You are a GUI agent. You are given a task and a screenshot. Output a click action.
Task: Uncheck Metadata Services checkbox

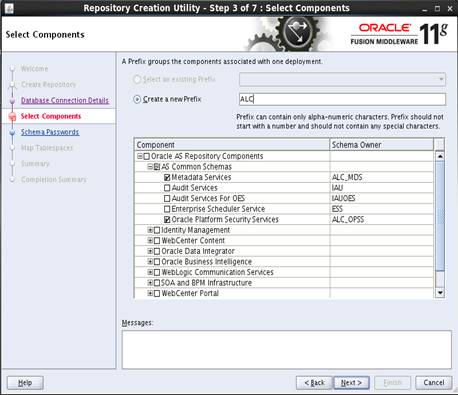click(x=167, y=178)
